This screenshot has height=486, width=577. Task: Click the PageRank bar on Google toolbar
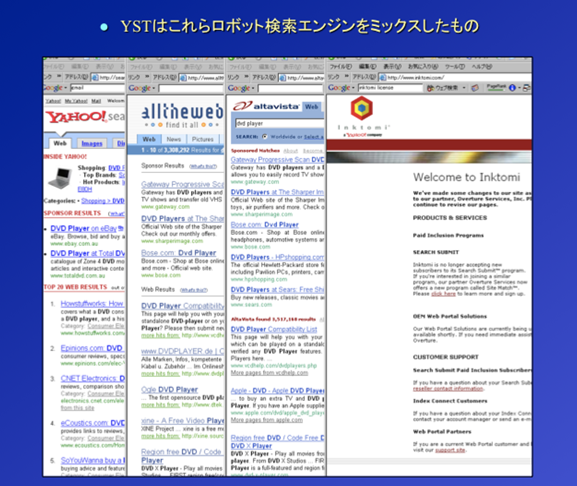pyautogui.click(x=496, y=87)
